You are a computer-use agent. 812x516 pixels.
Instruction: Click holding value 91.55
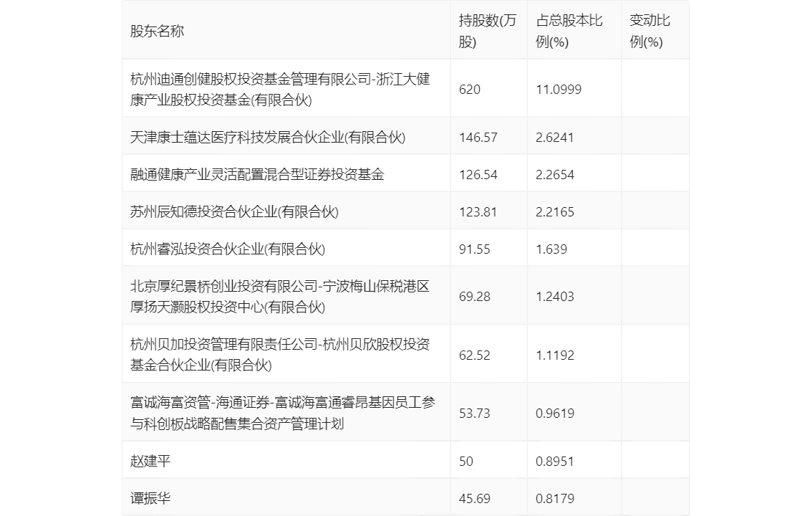pos(474,249)
